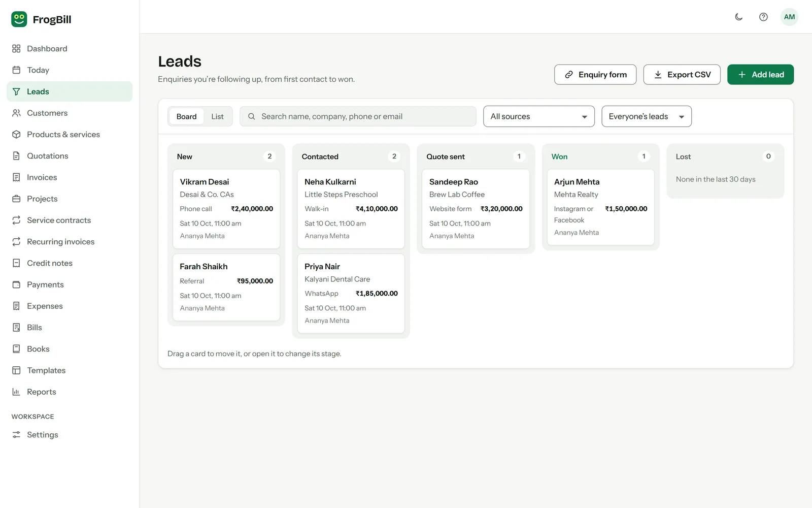Click the FrogBill frog logo
Image resolution: width=812 pixels, height=508 pixels.
tap(19, 19)
